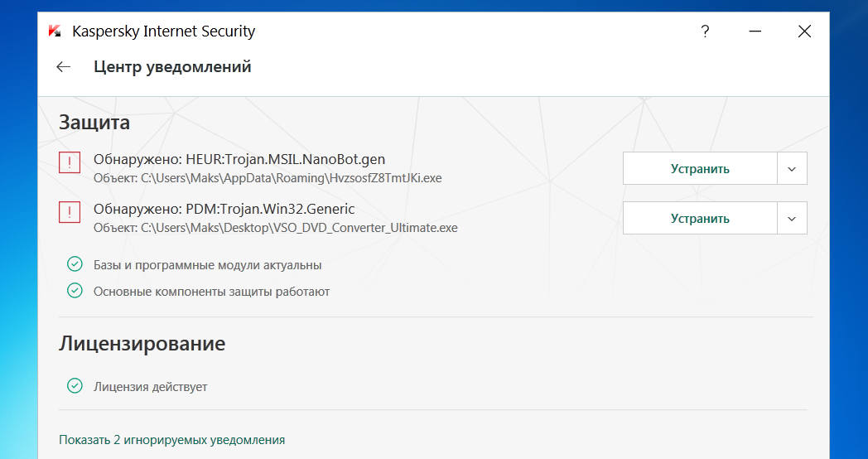Click green checkmark beside protection components status
This screenshot has height=459, width=868.
[x=75, y=291]
